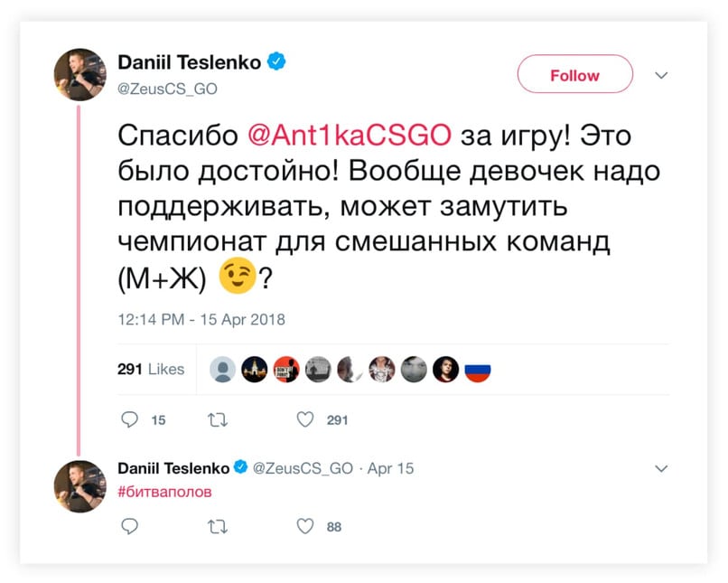Open the #битваполов hashtag
The image size is (728, 583).
[164, 492]
